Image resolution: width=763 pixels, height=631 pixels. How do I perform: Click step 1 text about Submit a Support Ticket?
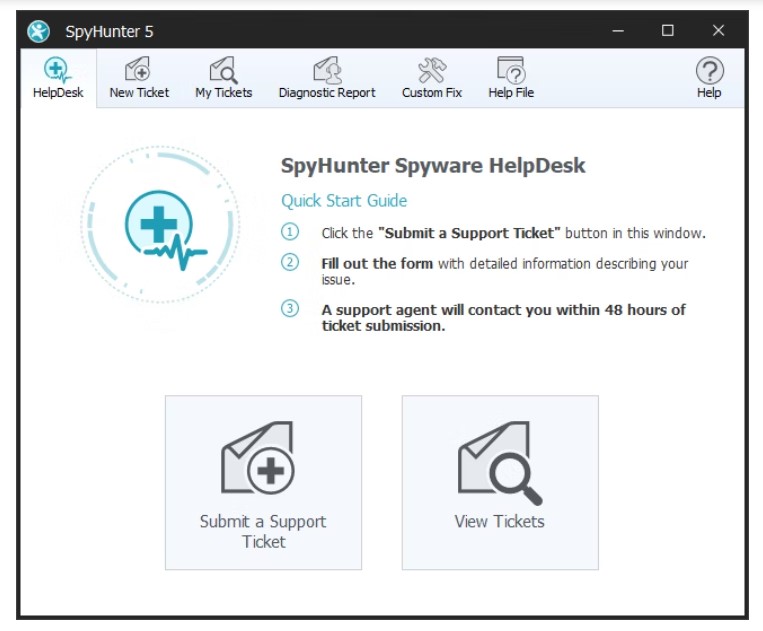[513, 233]
